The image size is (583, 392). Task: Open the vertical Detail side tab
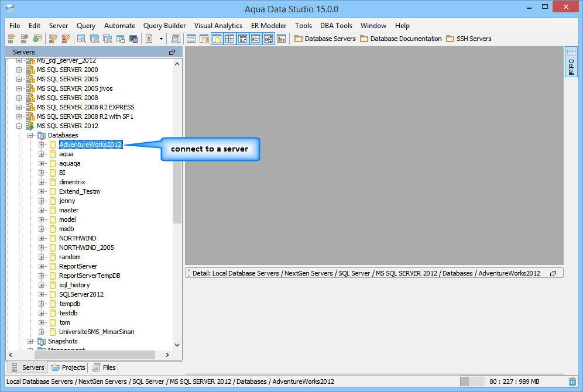(x=571, y=61)
